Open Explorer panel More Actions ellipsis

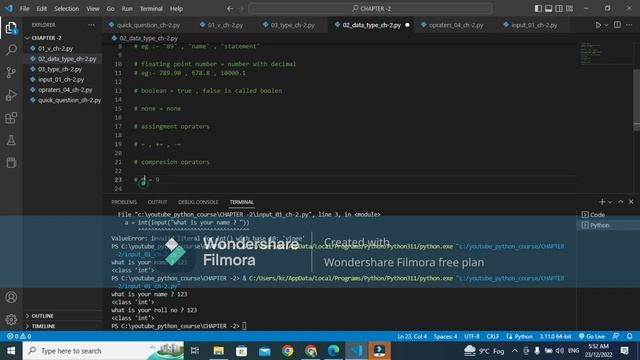pos(91,25)
